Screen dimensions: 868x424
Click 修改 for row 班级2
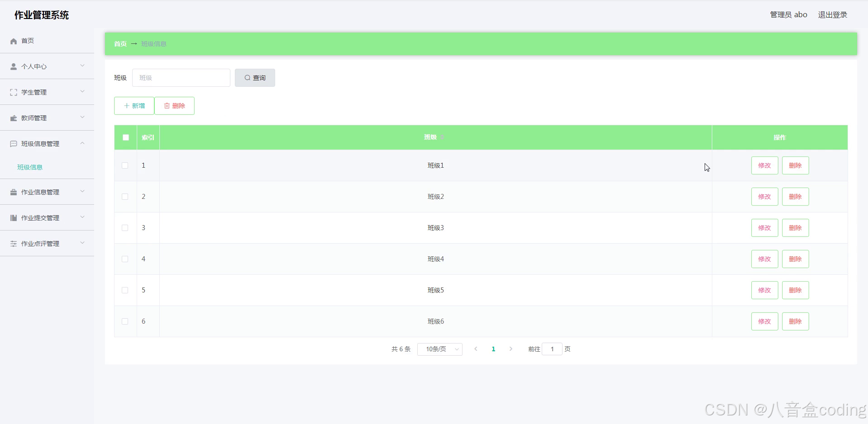tap(764, 197)
